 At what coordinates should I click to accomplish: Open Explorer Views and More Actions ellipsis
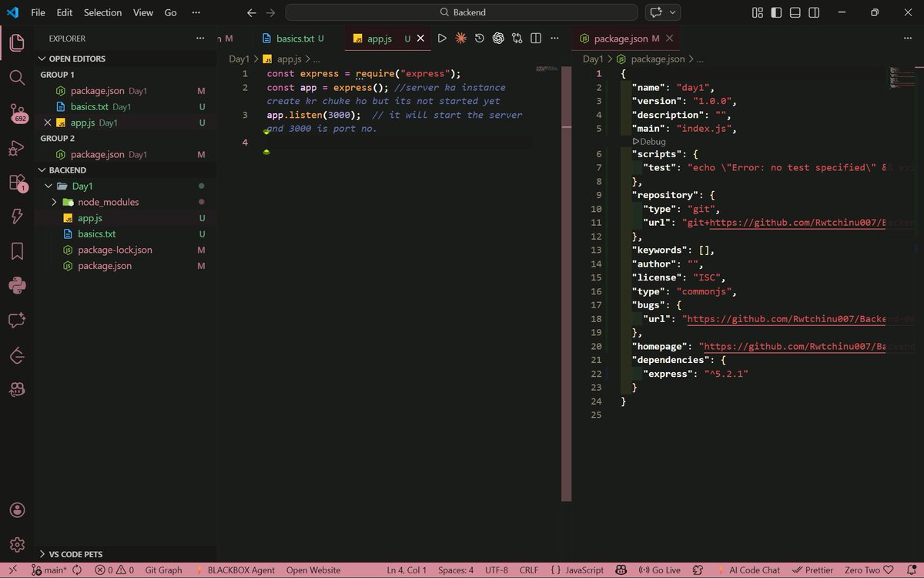[200, 38]
